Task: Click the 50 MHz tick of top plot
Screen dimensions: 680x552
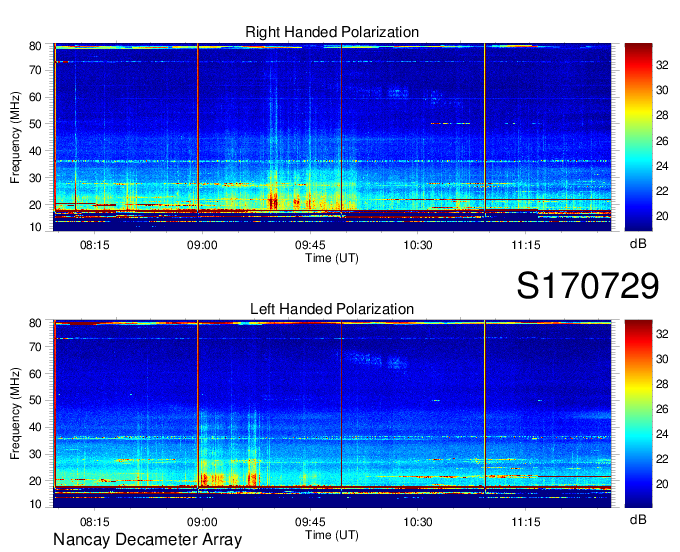Action: pos(35,124)
